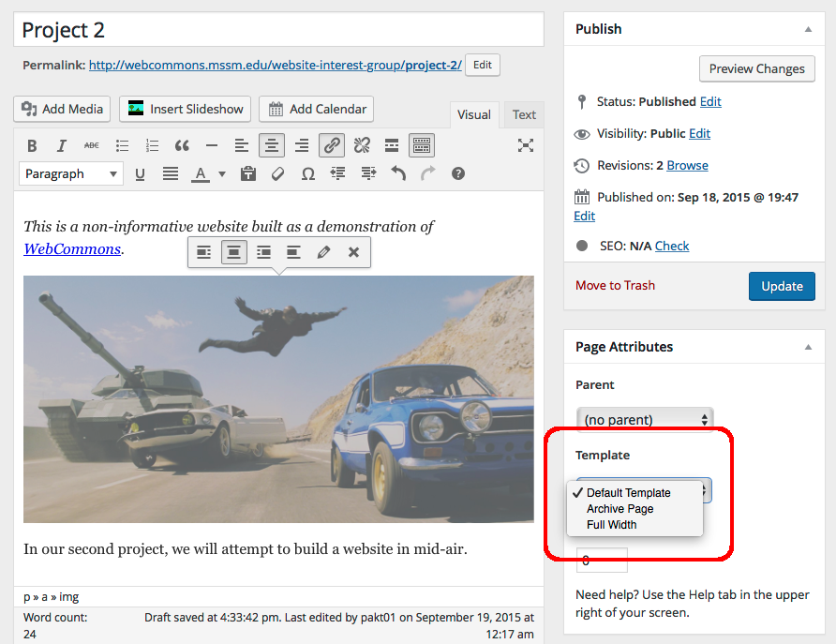Screen dimensions: 836x644
Task: Click the Move to Trash link
Action: tap(615, 285)
